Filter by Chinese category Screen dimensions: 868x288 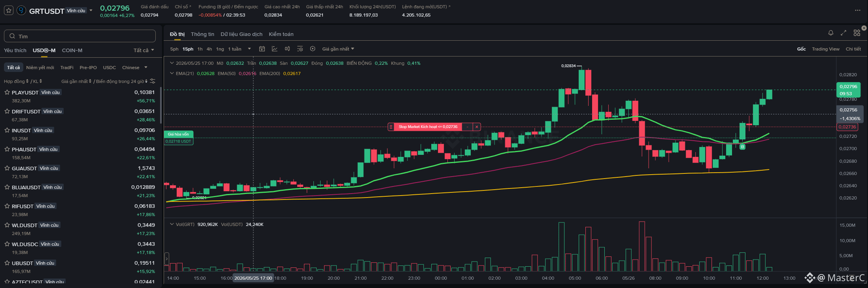(130, 68)
